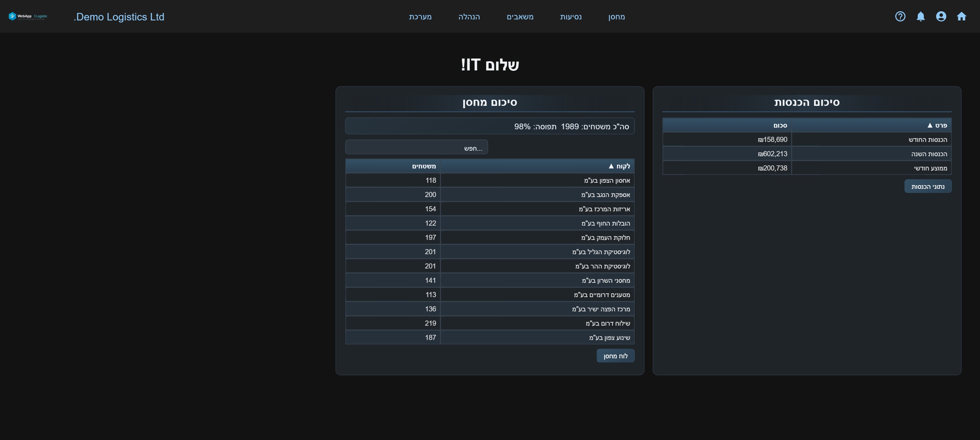Click the לוח מחסן button

tap(616, 356)
